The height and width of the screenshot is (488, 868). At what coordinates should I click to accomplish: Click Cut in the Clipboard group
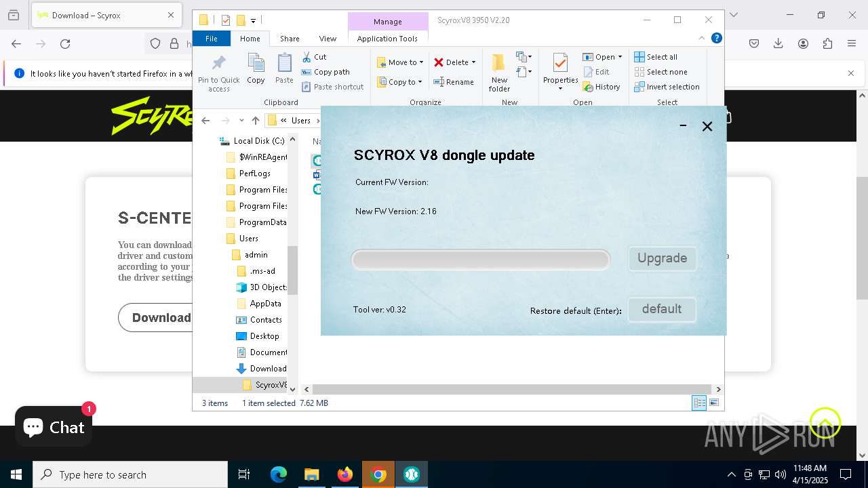click(x=314, y=57)
